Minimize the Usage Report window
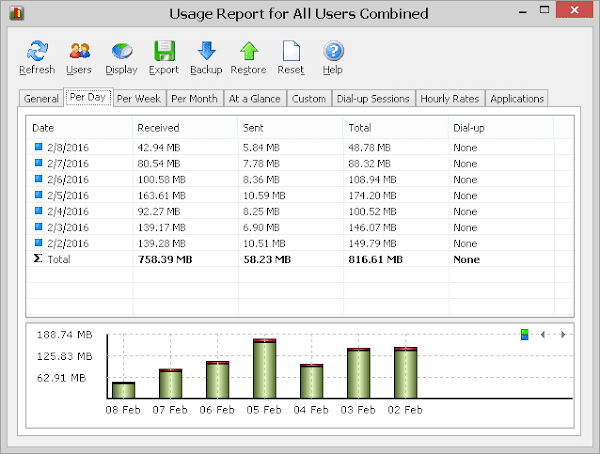 coord(523,11)
